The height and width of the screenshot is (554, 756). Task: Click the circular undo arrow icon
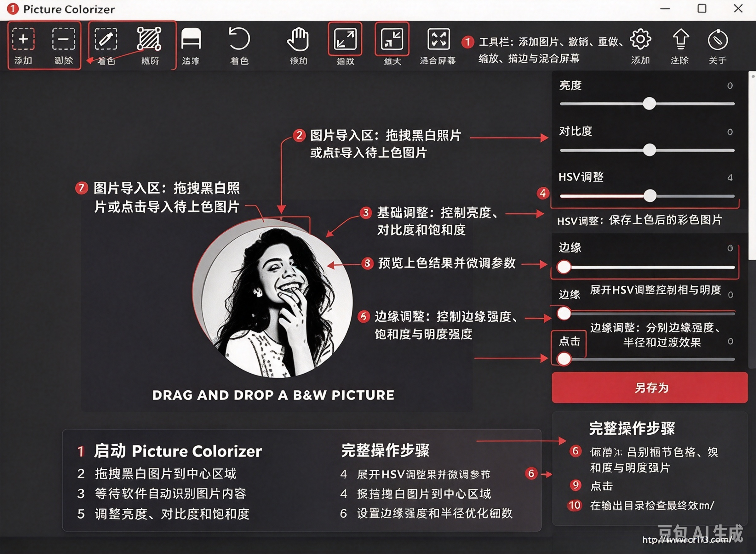tap(239, 39)
